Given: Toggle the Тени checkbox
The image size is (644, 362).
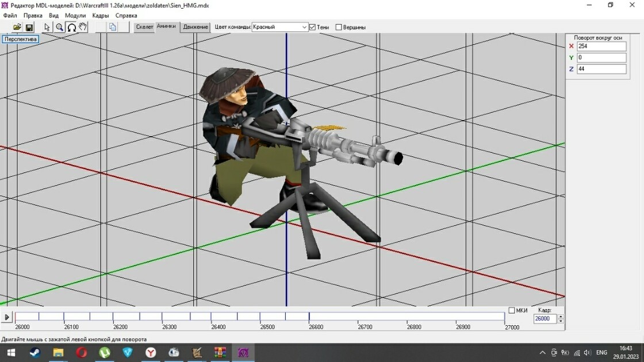Looking at the screenshot, I should pos(313,27).
